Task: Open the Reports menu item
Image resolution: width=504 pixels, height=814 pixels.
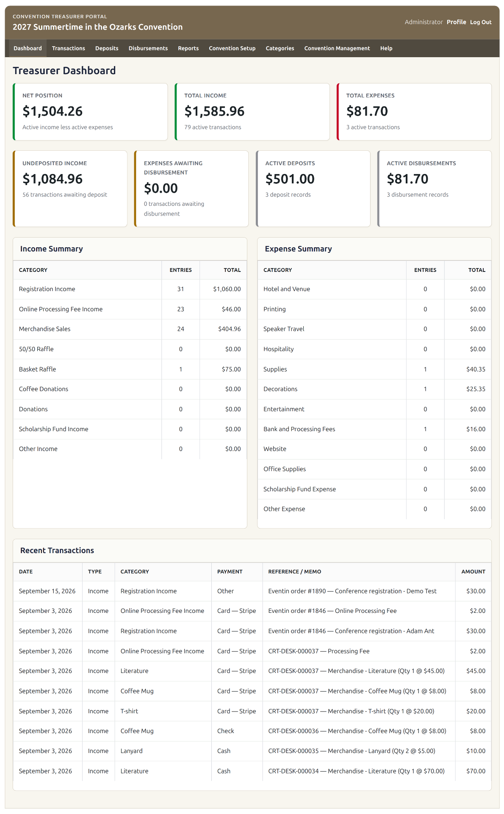Action: point(188,48)
